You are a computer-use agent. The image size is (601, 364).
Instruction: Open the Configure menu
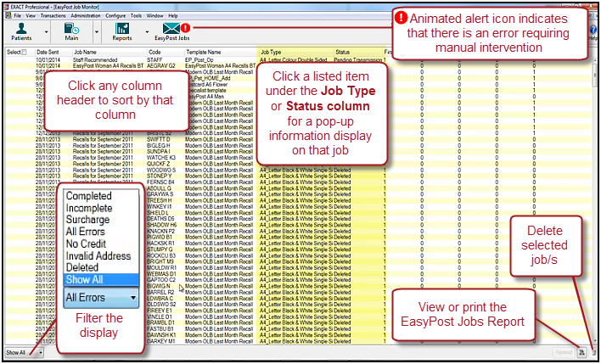(115, 16)
